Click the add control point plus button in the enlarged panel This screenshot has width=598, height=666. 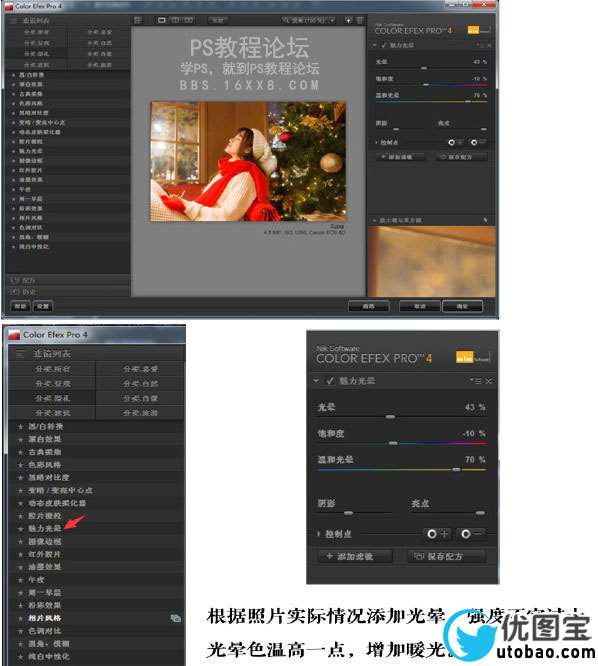tap(437, 534)
